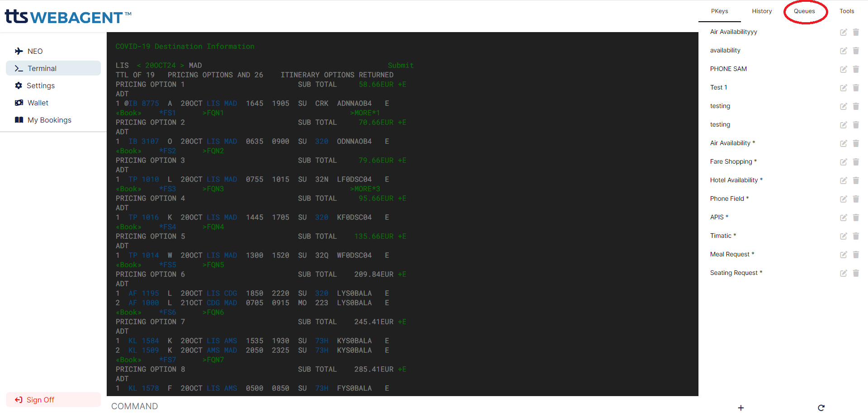Screen dimensions: 868x416
Task: Delete the 'PHONE SAM' PKey
Action: [x=856, y=69]
